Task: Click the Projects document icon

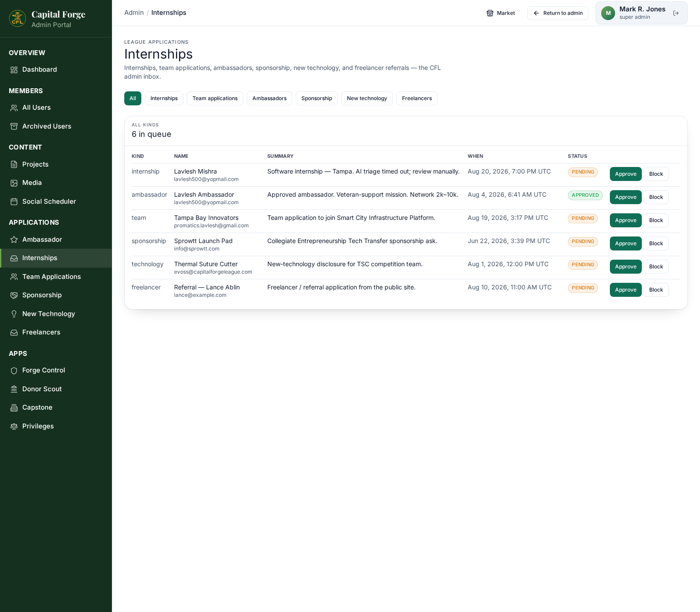Action: tap(14, 164)
